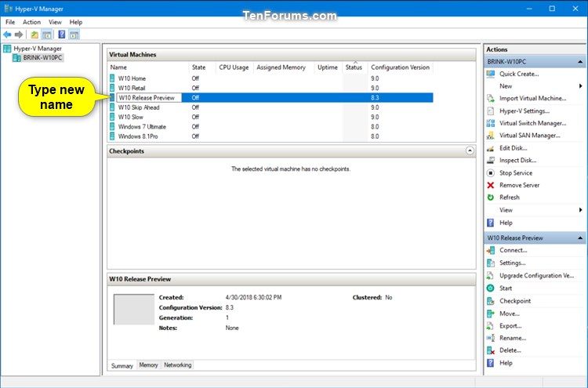Viewport: 588px width, 388px height.
Task: Switch to the Networking tab
Action: pos(178,364)
